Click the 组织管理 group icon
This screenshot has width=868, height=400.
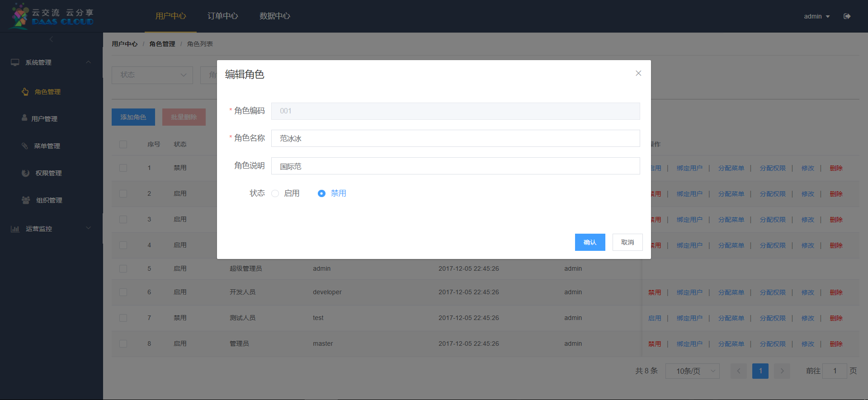[26, 200]
